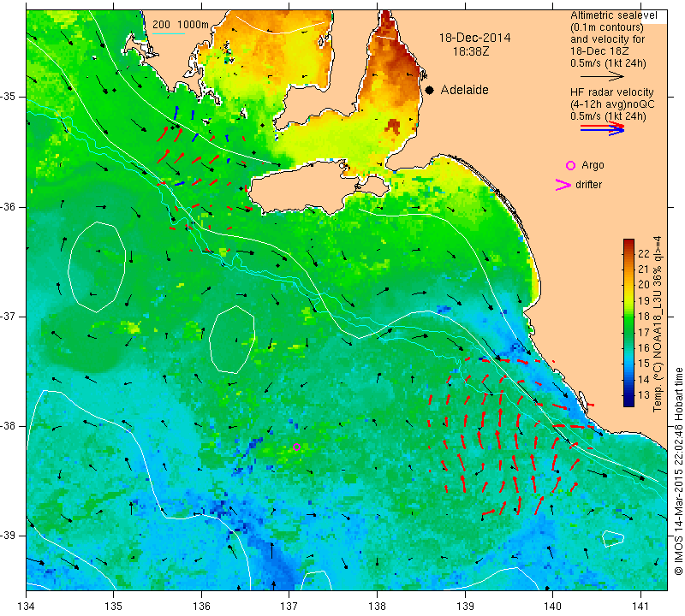Select the Adelaide city label
The height and width of the screenshot is (616, 685).
(x=464, y=90)
